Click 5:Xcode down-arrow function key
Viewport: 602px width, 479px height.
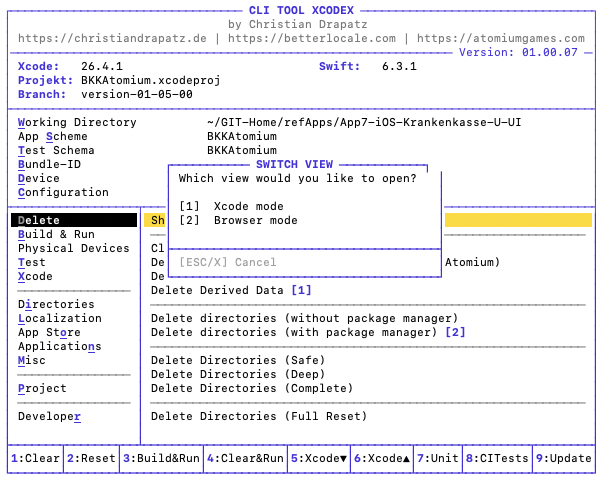319,458
